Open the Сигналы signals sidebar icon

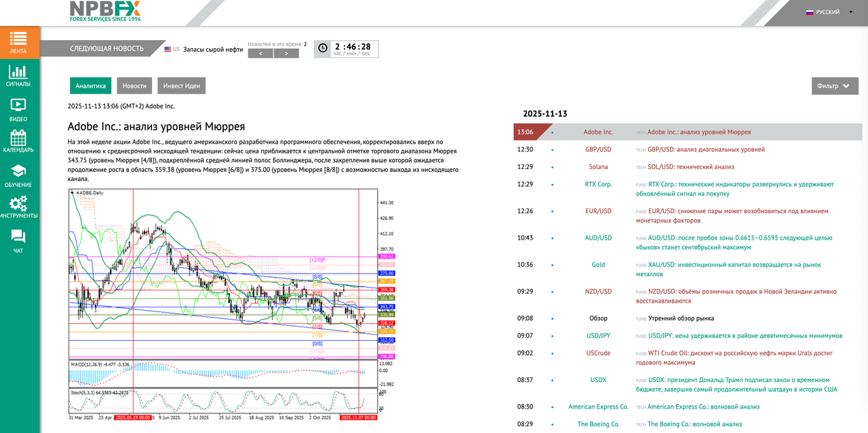(18, 76)
